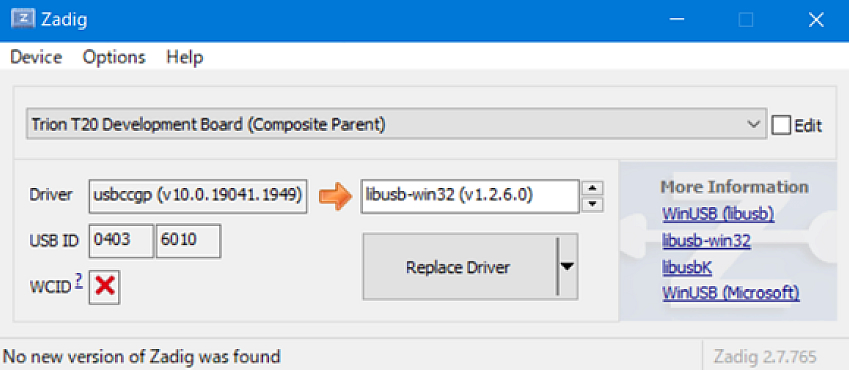Open the libusbK information link
849x370 pixels.
point(687,267)
